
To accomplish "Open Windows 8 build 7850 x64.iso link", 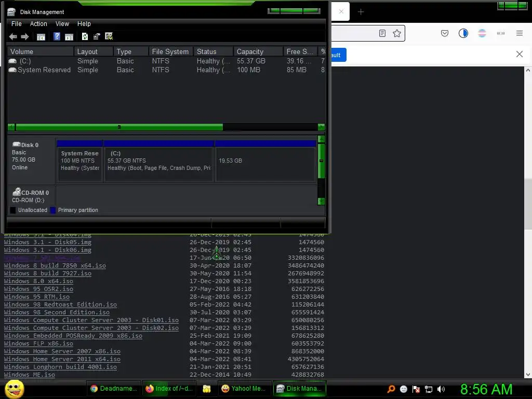I will pyautogui.click(x=55, y=265).
